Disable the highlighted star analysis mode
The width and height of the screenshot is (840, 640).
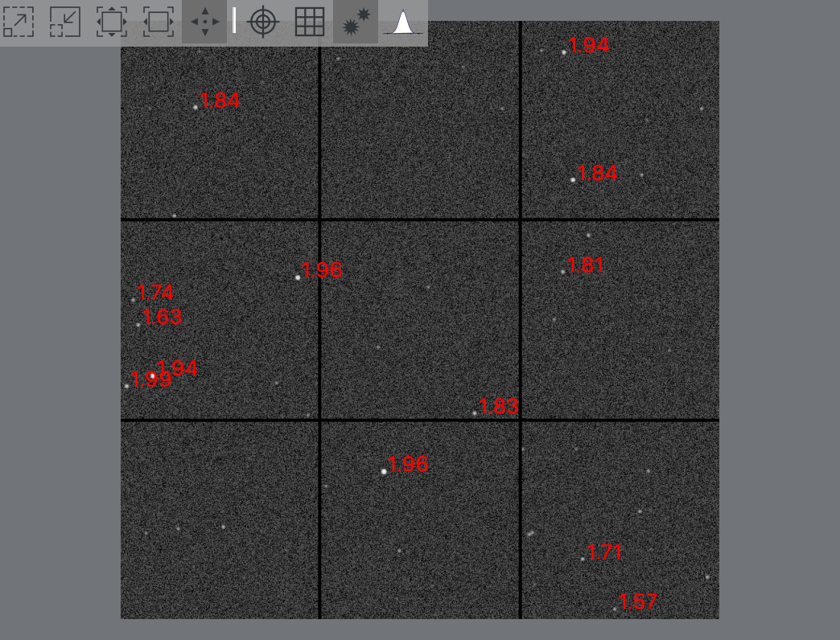(355, 23)
